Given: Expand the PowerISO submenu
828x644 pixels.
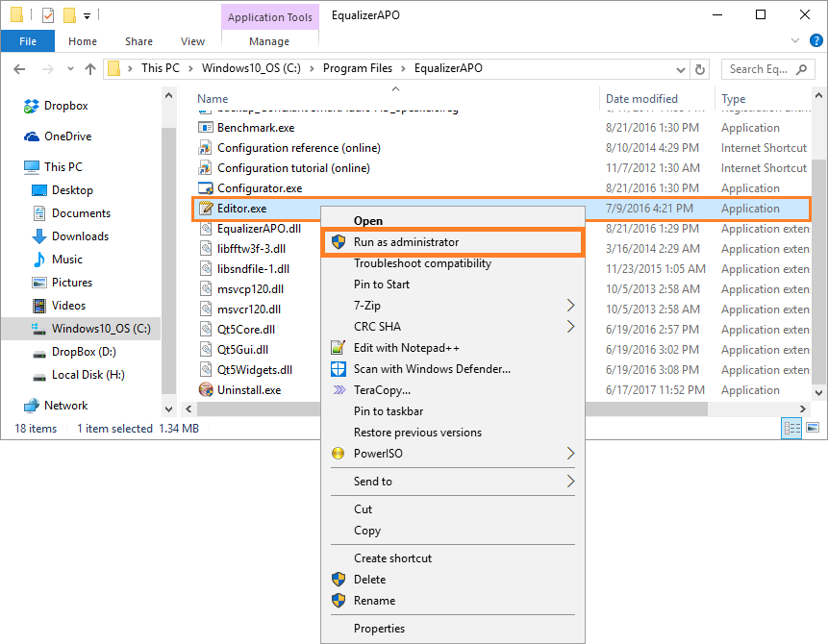Looking at the screenshot, I should click(570, 454).
